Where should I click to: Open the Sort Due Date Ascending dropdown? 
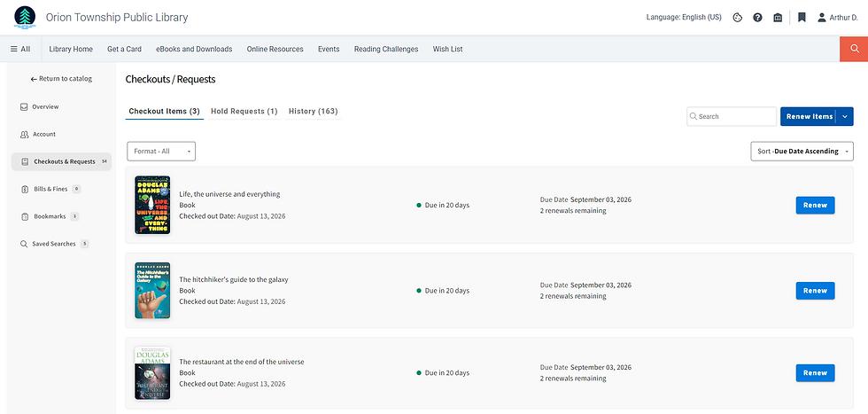pyautogui.click(x=802, y=152)
